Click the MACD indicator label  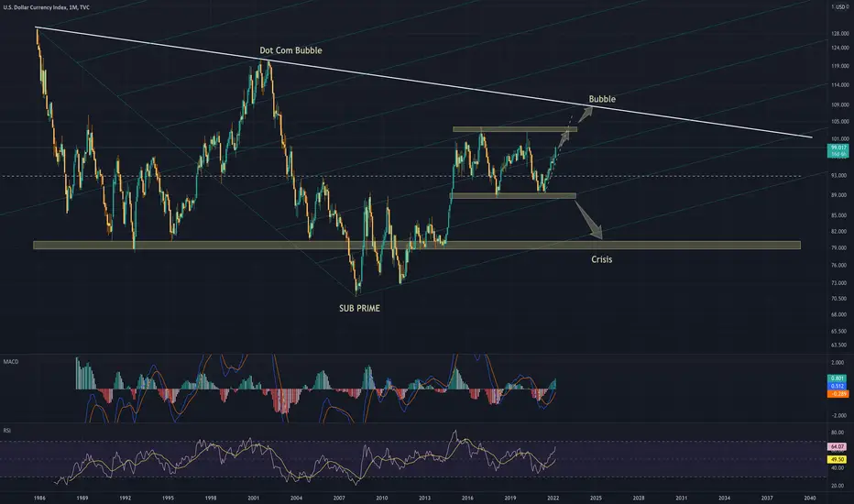[x=11, y=362]
